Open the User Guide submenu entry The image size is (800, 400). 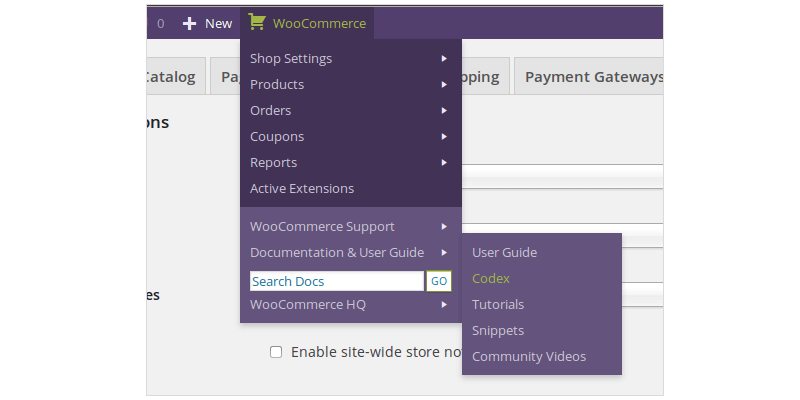click(504, 253)
